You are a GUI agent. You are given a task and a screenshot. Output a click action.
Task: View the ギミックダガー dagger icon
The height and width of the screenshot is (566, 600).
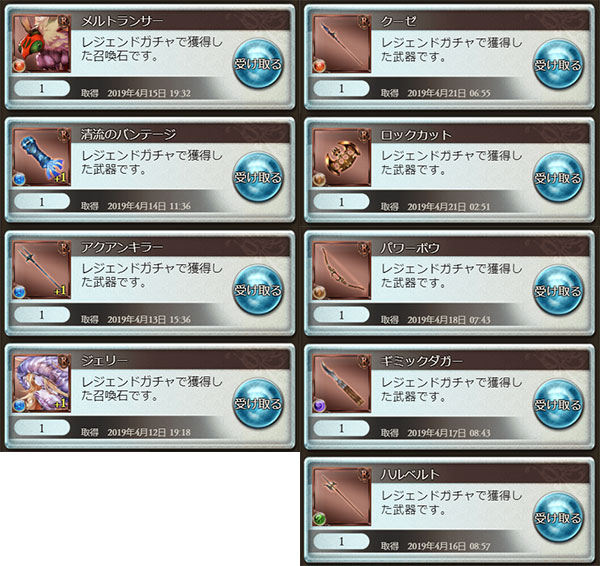(342, 383)
